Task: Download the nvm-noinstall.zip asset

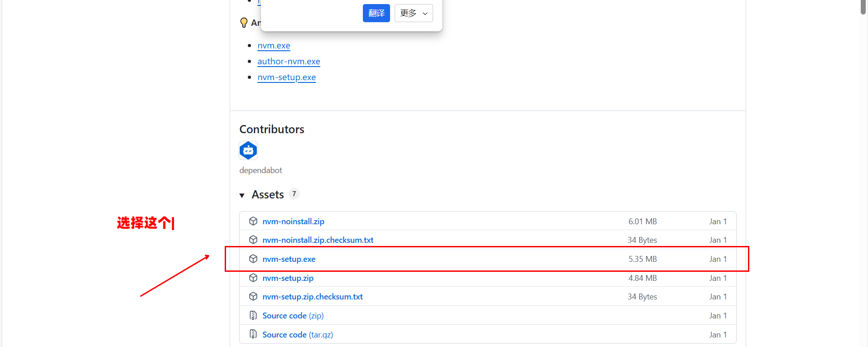Action: 293,222
